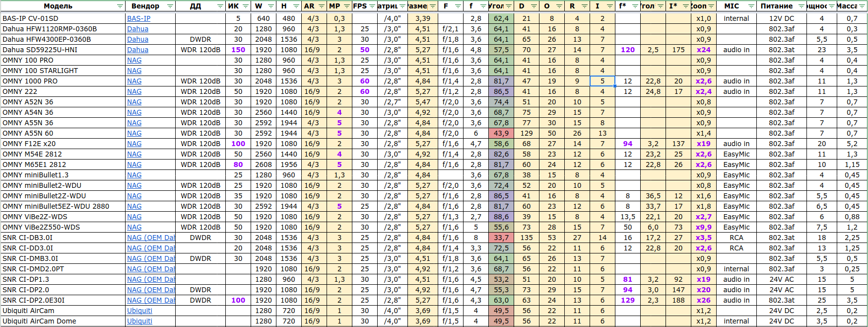Select '24V AC' cell in SNR CI-DP1.3 row
Viewport: 868px width, 327px height.
click(782, 279)
